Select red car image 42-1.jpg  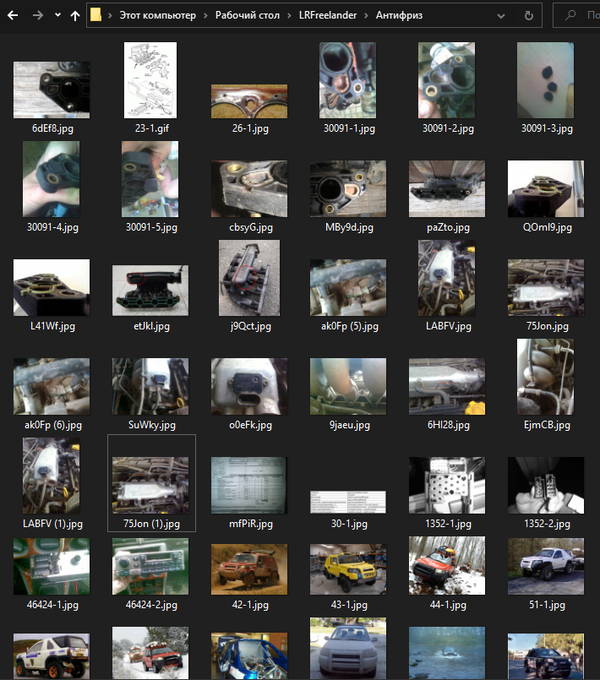249,569
